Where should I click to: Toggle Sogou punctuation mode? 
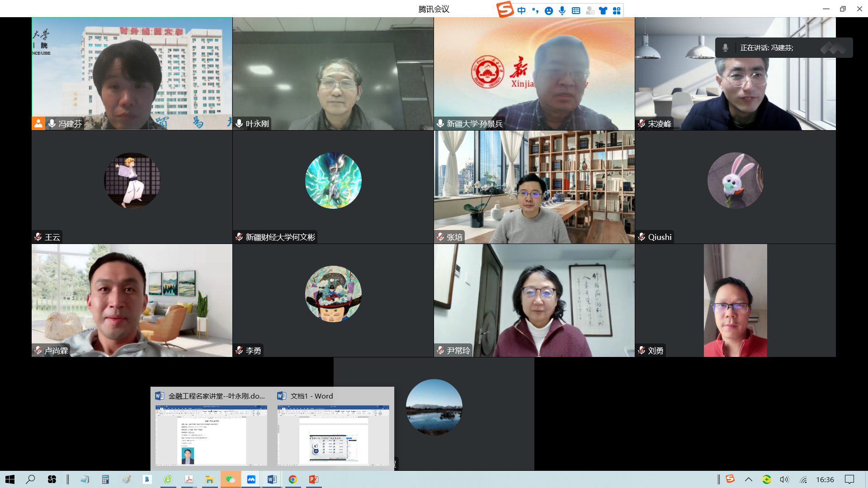(x=535, y=10)
